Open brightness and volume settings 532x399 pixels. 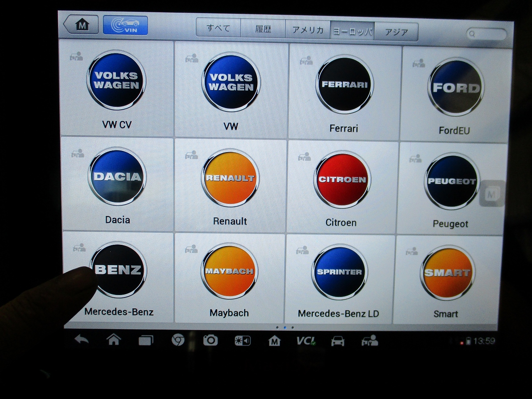(x=242, y=341)
